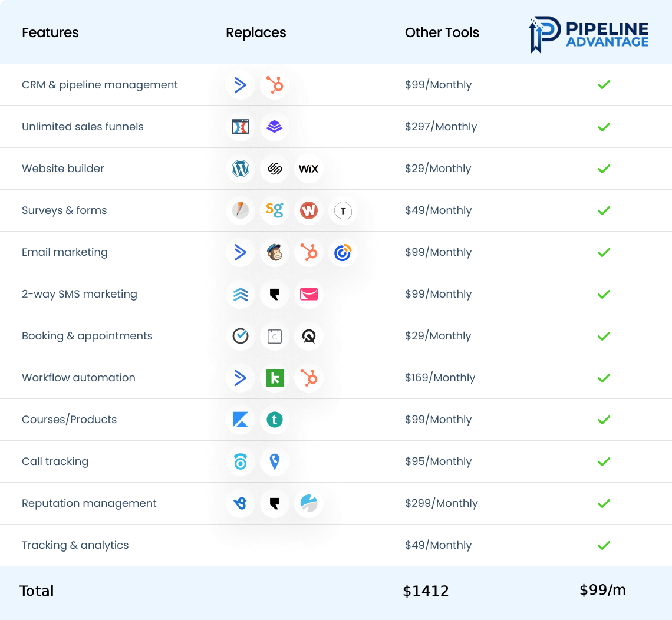Viewport: 672px width, 620px height.
Task: Click the Pipeline Advantage logo
Action: [x=589, y=35]
